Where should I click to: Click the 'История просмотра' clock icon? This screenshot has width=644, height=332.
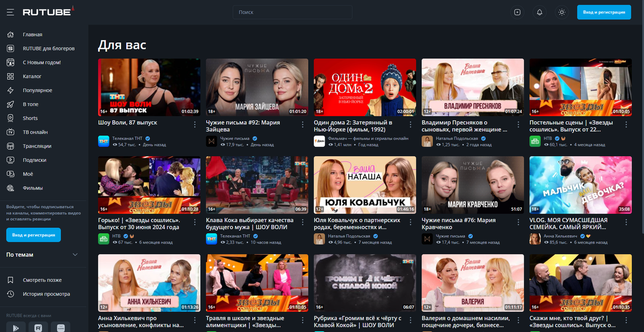tap(10, 294)
